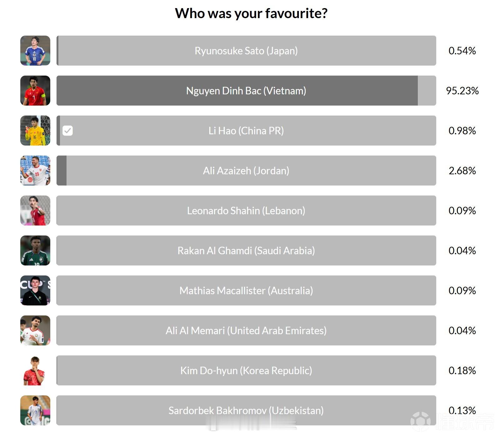Screen dimensions: 504x436
Task: Choose Ali Azaizeh (Jordan) poll option
Action: click(x=246, y=171)
